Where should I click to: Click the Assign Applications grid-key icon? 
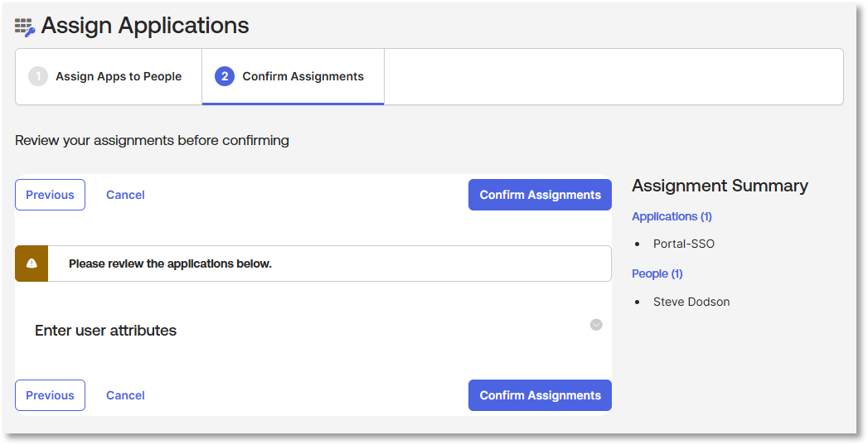pos(24,27)
